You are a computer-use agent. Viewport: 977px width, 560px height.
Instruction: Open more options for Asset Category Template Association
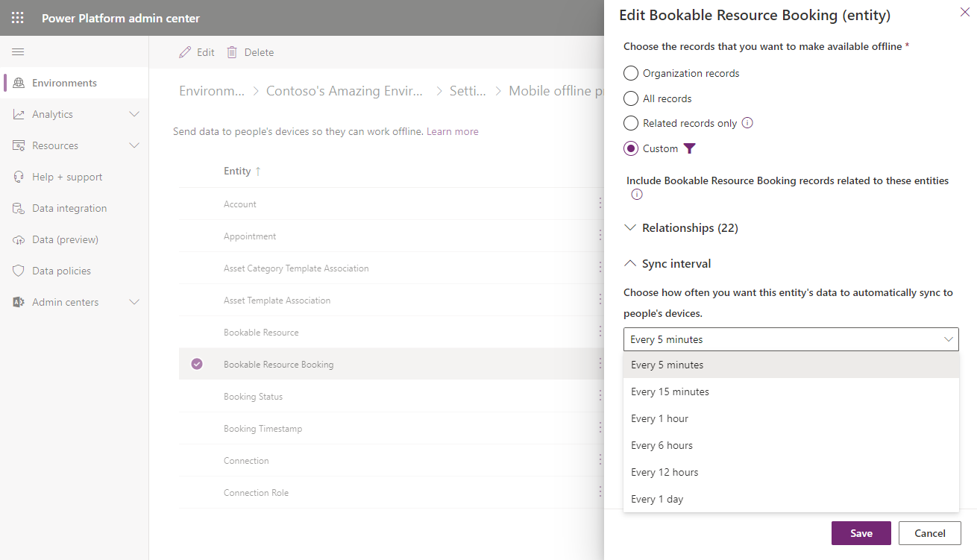[x=600, y=268]
